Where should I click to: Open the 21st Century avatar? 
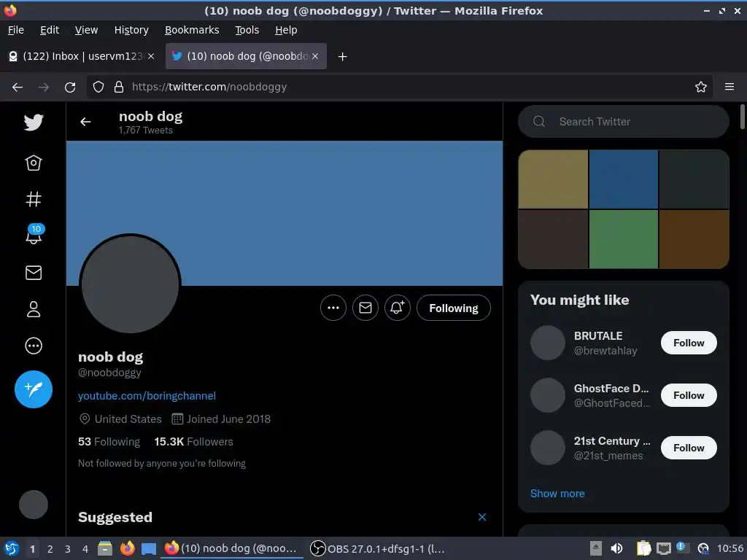(x=548, y=448)
